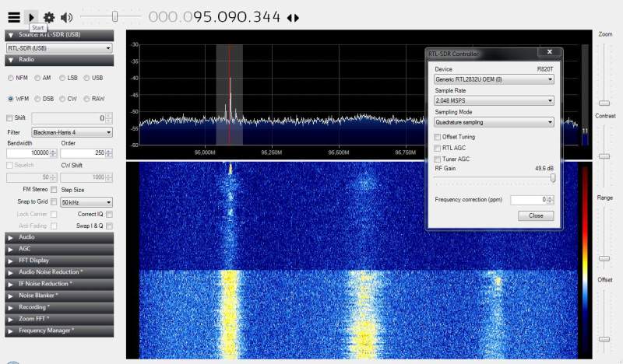Select the NFM radio mode
Viewport: 623px width, 364px height.
[11, 78]
